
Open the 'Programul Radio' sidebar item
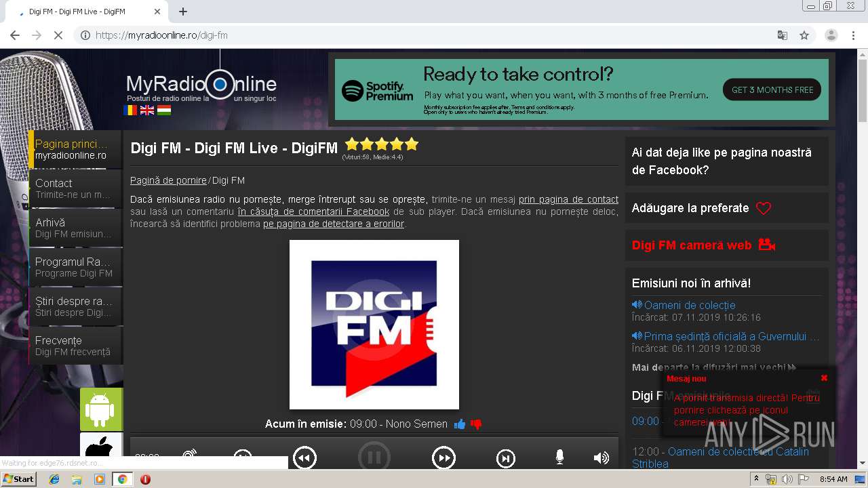pos(75,267)
